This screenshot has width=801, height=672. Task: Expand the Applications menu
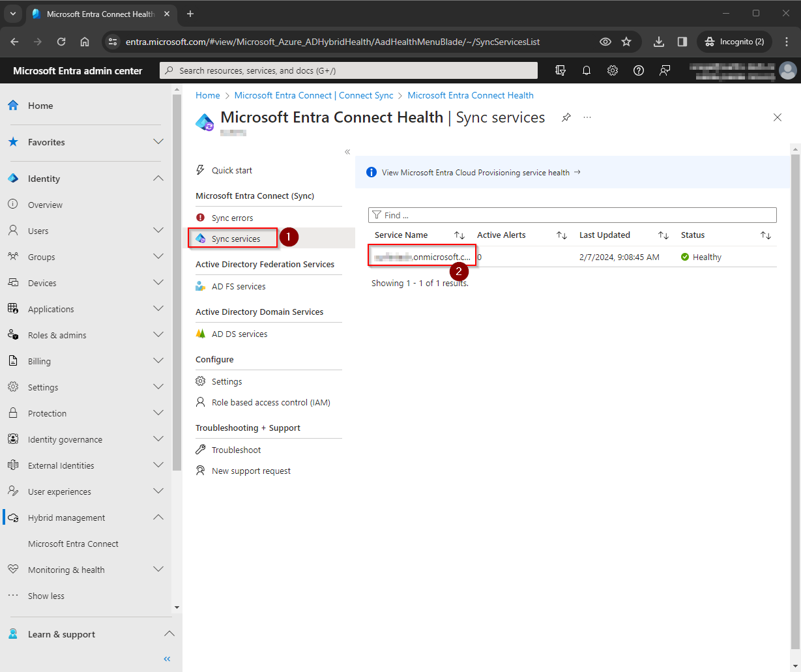[158, 308]
